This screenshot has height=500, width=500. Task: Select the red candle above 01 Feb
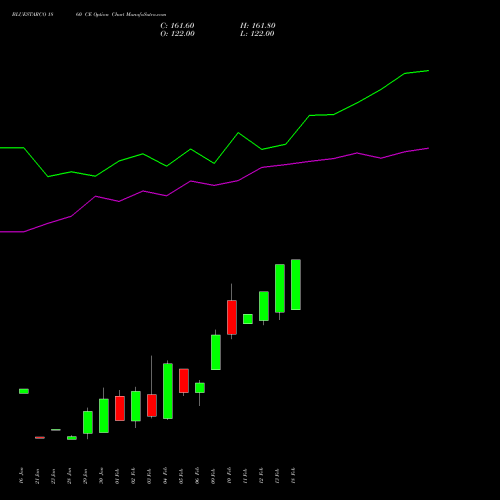120,408
